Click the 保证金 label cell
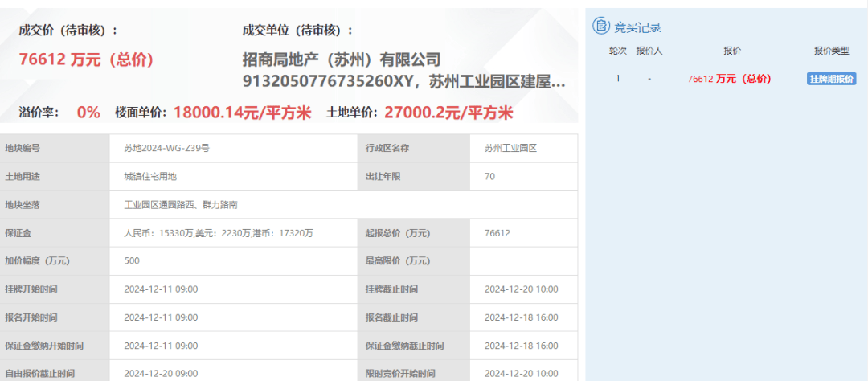868x381 pixels. pos(55,233)
